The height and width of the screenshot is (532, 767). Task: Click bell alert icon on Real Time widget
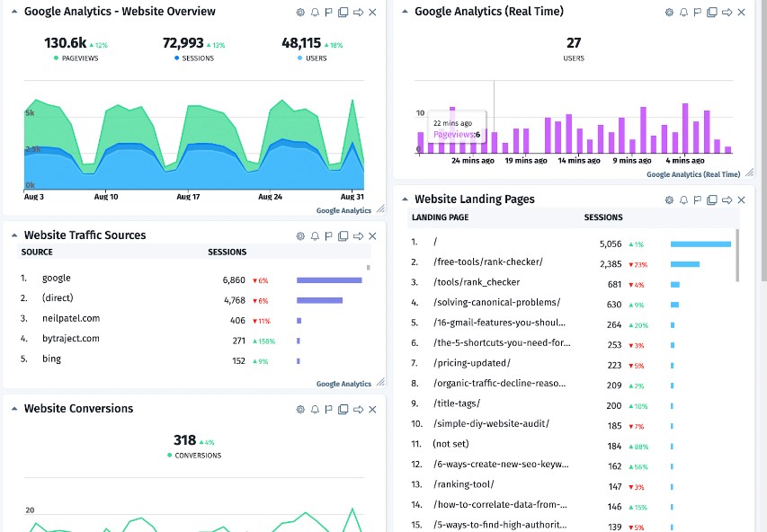pos(683,13)
